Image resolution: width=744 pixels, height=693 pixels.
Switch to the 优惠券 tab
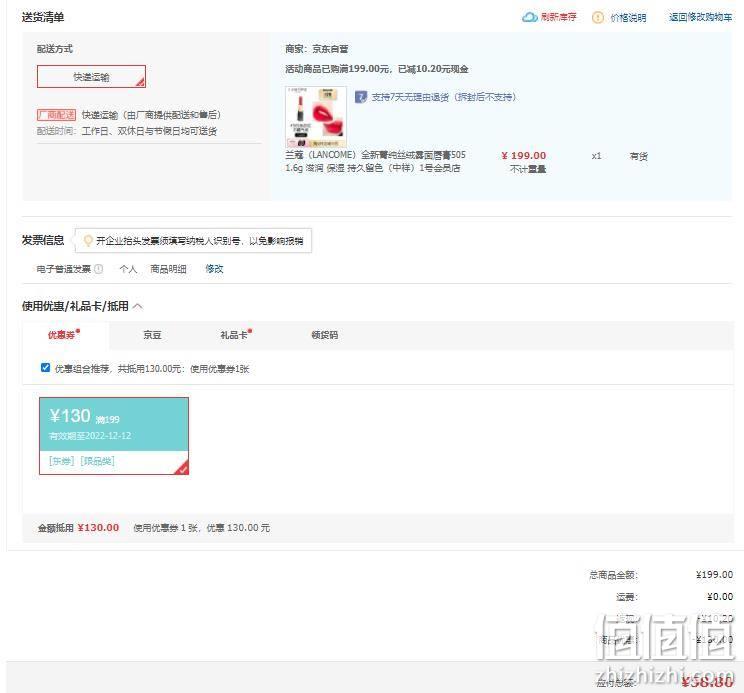(x=64, y=335)
